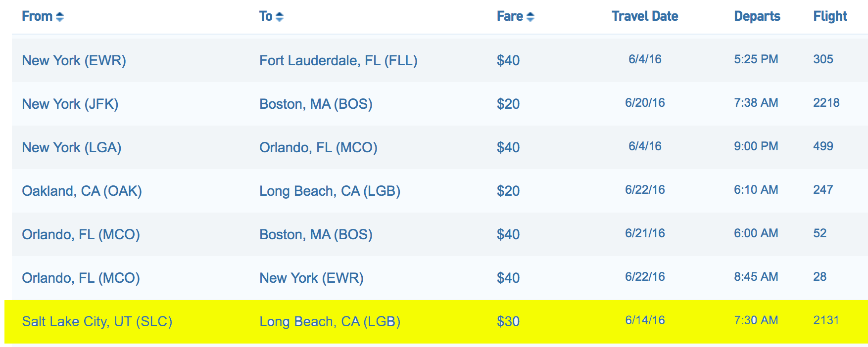
Task: Select Oakland, CA (OAK) origin
Action: point(82,191)
